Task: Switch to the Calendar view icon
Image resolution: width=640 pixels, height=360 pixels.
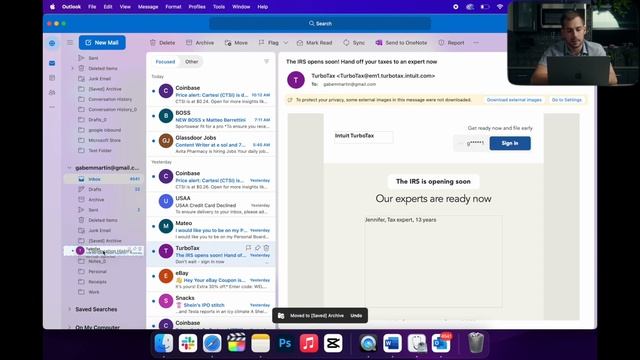Action: [52, 78]
